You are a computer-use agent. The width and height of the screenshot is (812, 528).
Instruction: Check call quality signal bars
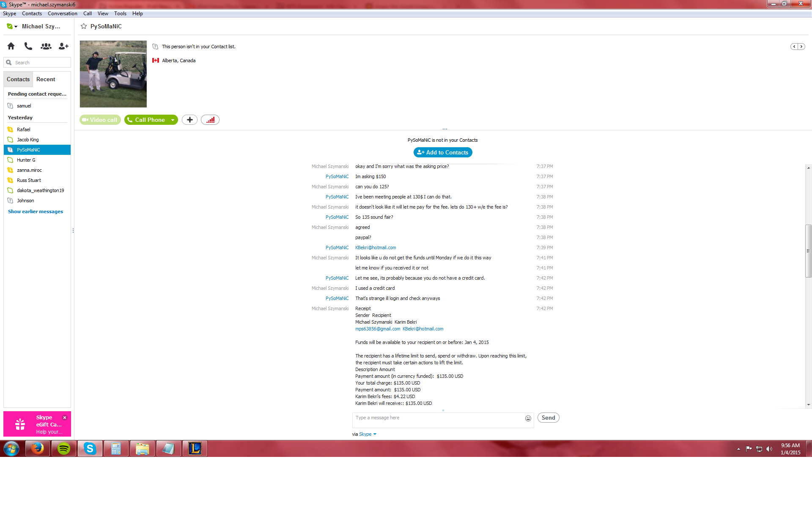(x=210, y=120)
